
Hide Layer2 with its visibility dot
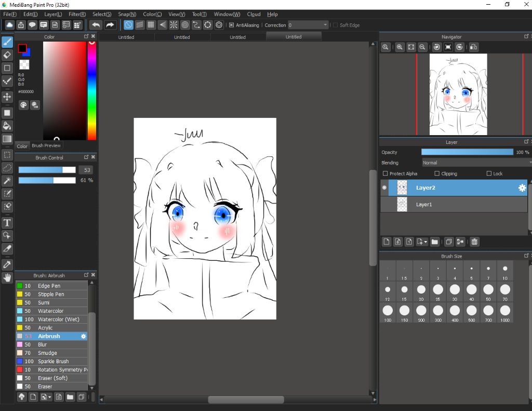tap(384, 188)
